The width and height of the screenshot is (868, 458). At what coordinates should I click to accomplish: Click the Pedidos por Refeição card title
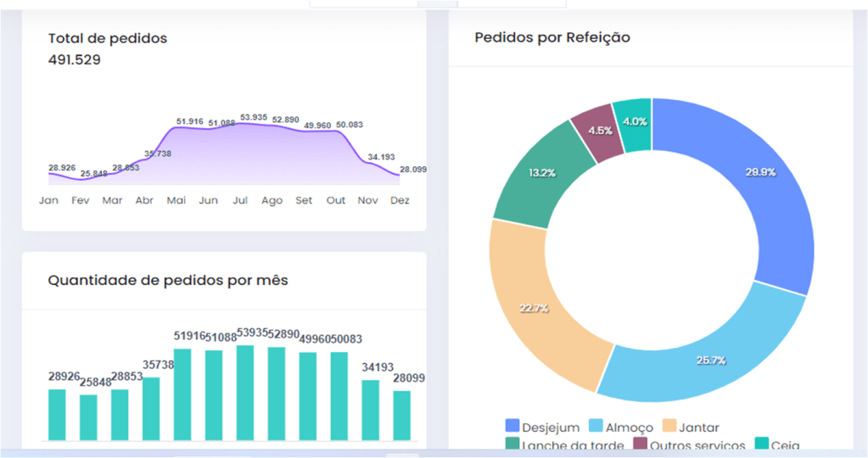tap(552, 37)
